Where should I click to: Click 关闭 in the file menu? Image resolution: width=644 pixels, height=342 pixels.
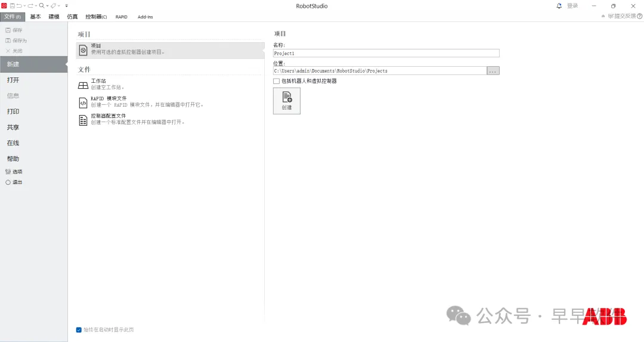14,51
